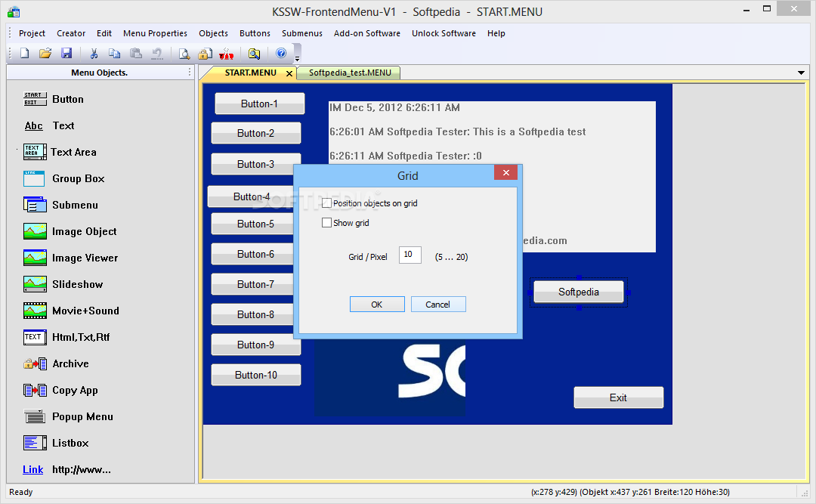Click the Ready status bar text
Screen dimensions: 816x504
click(x=21, y=492)
